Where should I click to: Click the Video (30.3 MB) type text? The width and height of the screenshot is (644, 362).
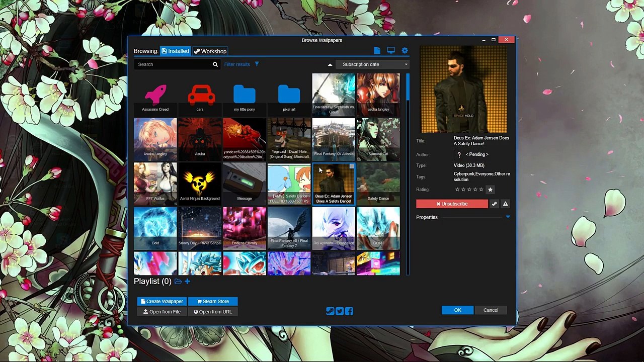[469, 165]
